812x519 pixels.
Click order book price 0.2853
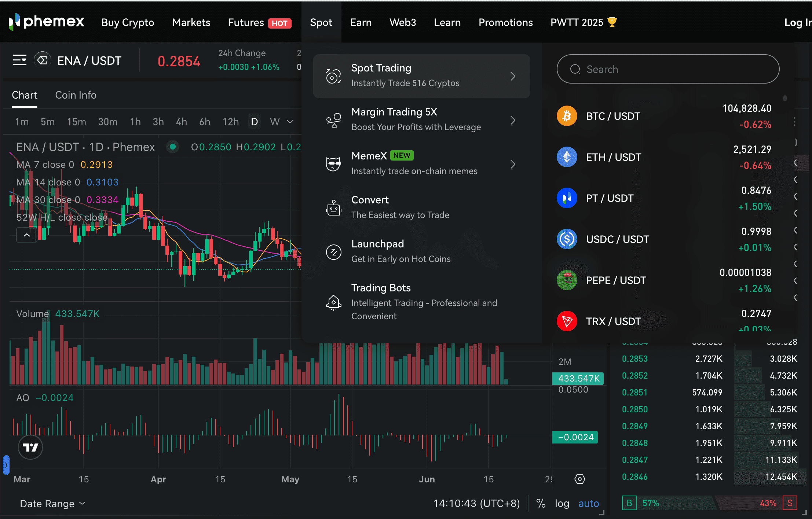634,358
